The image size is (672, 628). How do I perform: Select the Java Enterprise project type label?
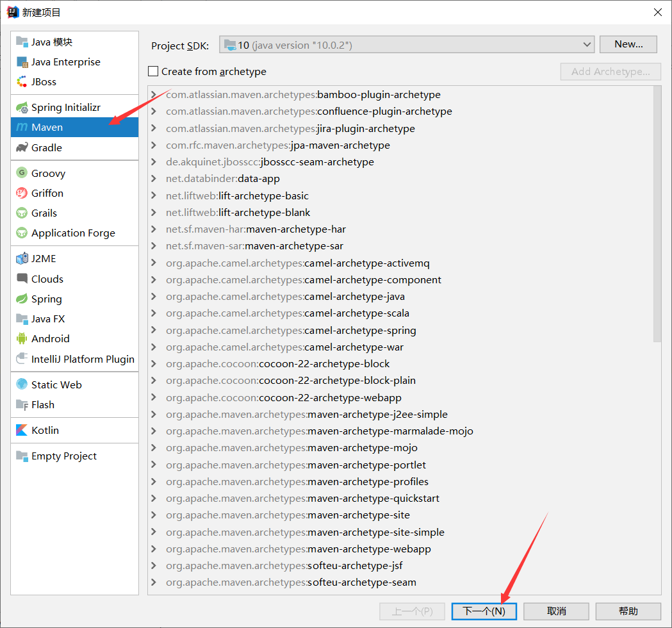[x=66, y=62]
